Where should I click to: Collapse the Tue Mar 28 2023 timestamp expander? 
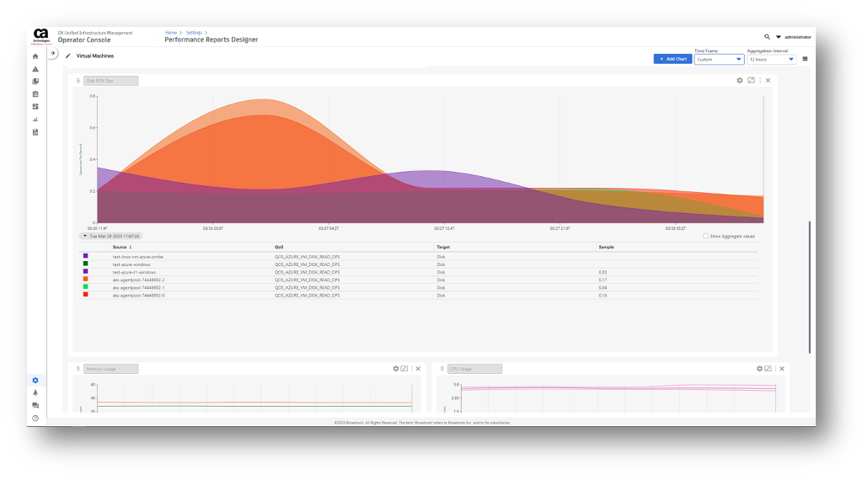click(x=85, y=236)
